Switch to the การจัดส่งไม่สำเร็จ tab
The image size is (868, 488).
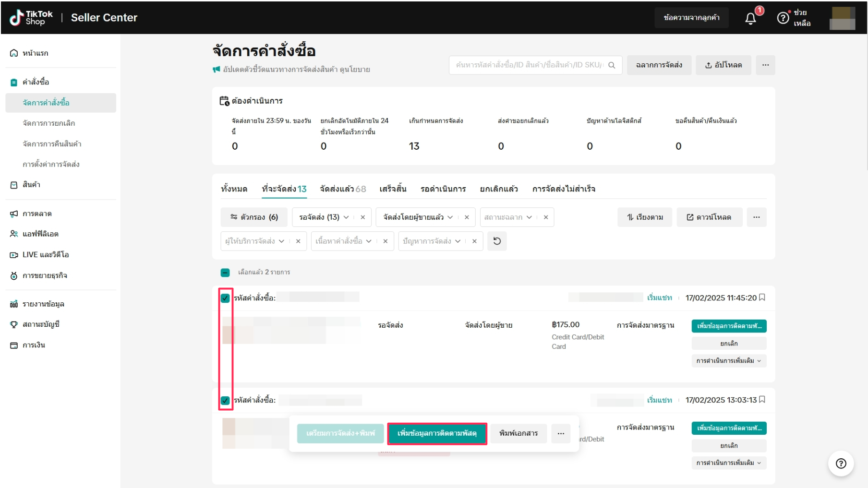(x=564, y=189)
